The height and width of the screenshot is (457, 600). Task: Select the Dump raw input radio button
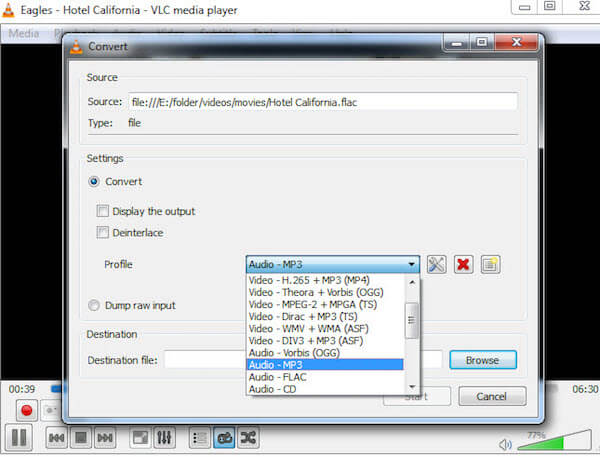[x=94, y=305]
